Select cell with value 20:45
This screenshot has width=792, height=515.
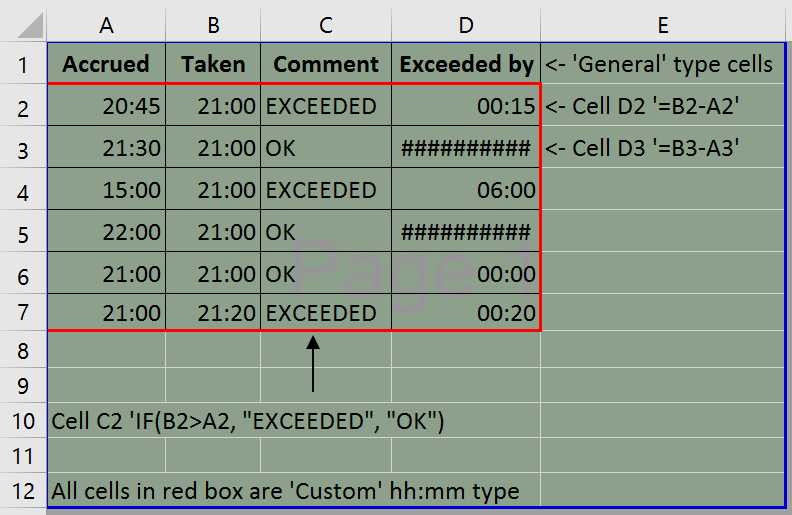106,105
